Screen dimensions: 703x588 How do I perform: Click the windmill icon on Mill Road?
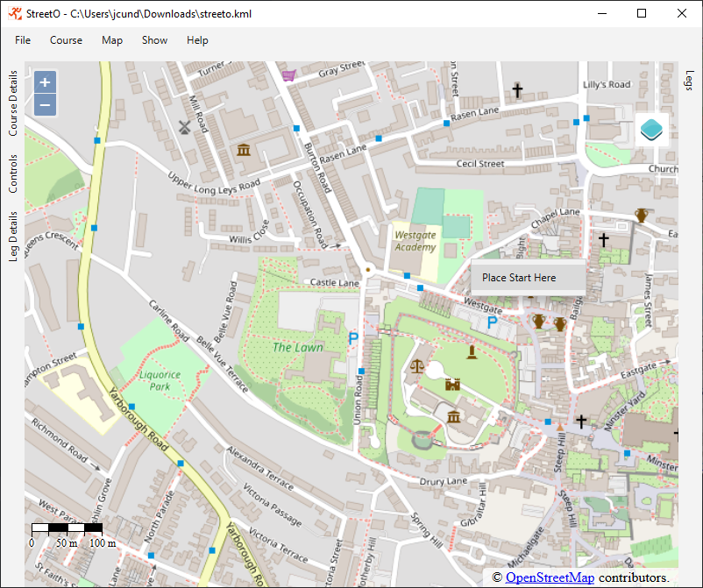(184, 126)
